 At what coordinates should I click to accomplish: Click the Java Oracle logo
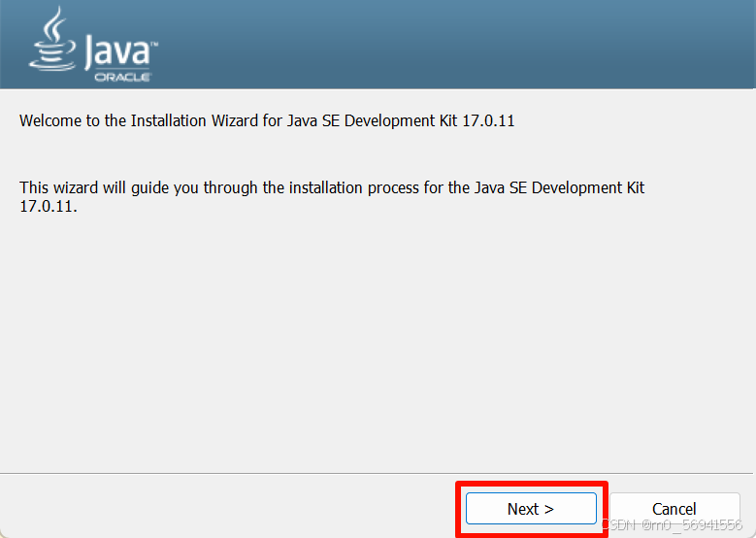point(93,45)
